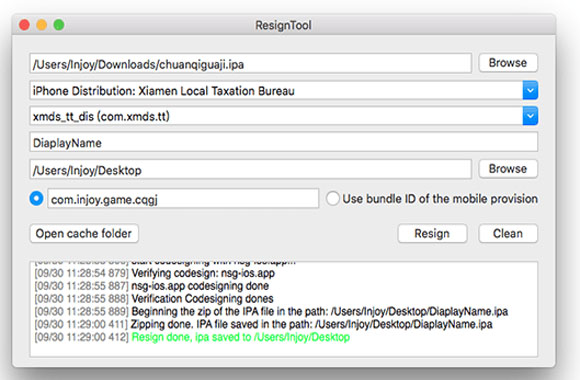580x380 pixels.
Task: Edit the com.injoy.game.cqgj bundle ID field
Action: (183, 199)
